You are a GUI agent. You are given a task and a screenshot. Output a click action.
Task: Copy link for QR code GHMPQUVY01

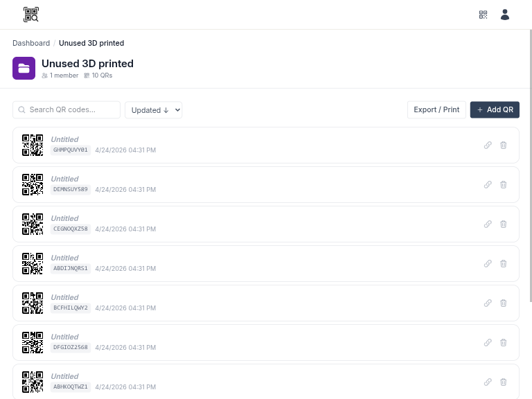click(x=488, y=145)
